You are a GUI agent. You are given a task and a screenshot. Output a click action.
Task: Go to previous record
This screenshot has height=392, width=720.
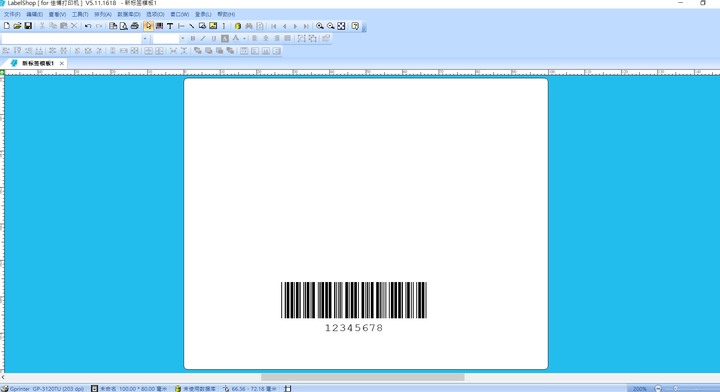[285, 26]
